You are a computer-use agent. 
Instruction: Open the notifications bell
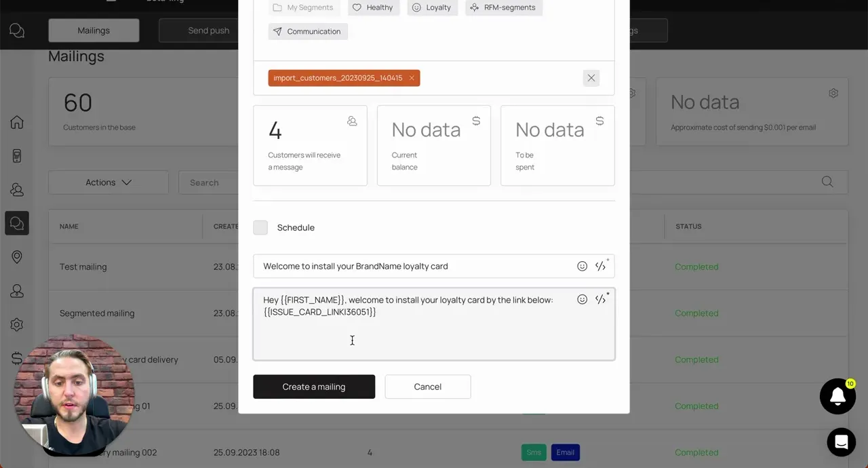pos(837,396)
